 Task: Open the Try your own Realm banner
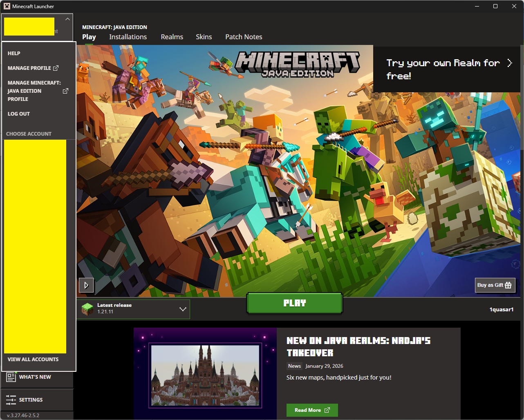tap(447, 69)
